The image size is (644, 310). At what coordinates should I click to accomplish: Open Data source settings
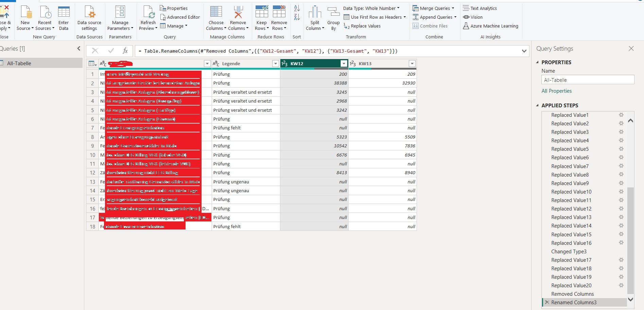(89, 18)
